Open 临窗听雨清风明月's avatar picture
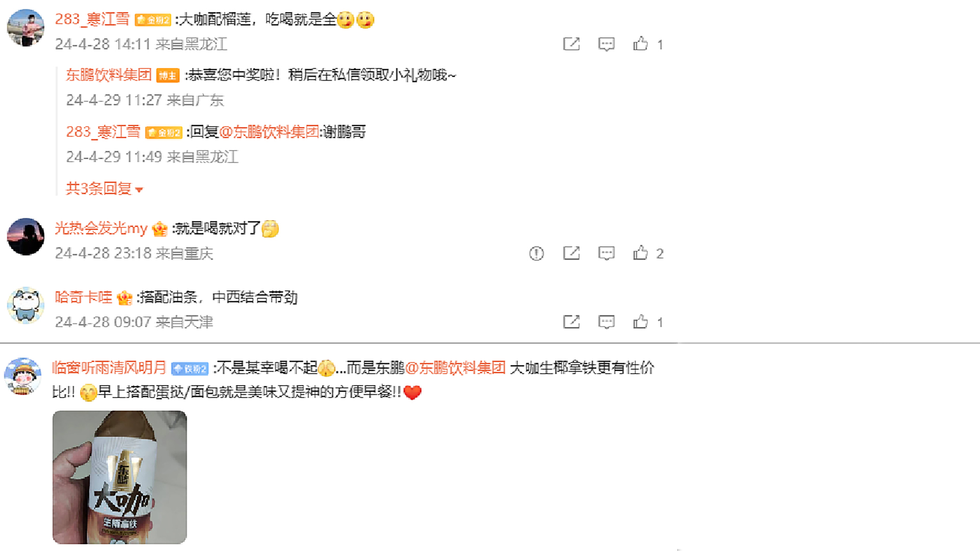This screenshot has width=980, height=551. click(22, 377)
